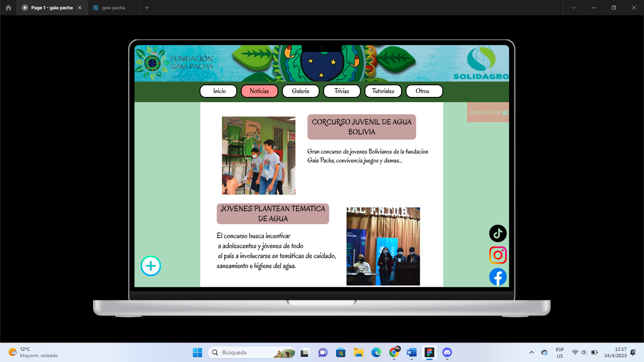Open the Tutoriales navigation item

click(x=383, y=91)
